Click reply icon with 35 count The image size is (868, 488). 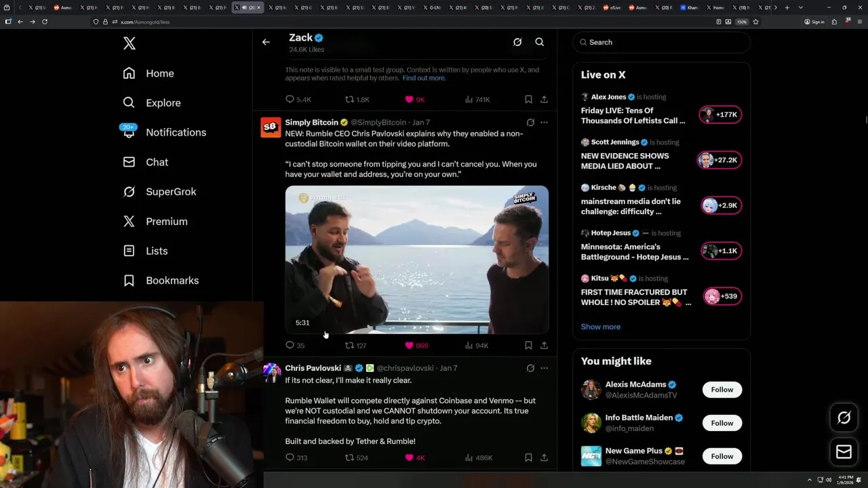coord(290,345)
